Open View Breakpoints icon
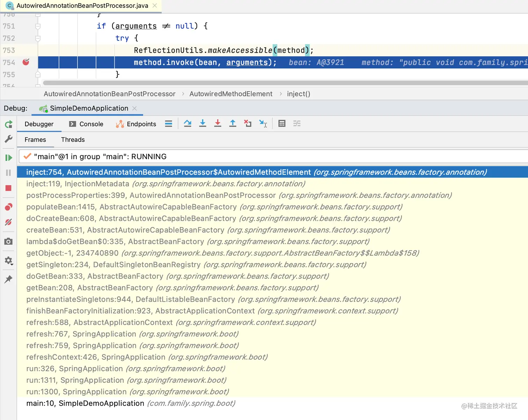 9,207
